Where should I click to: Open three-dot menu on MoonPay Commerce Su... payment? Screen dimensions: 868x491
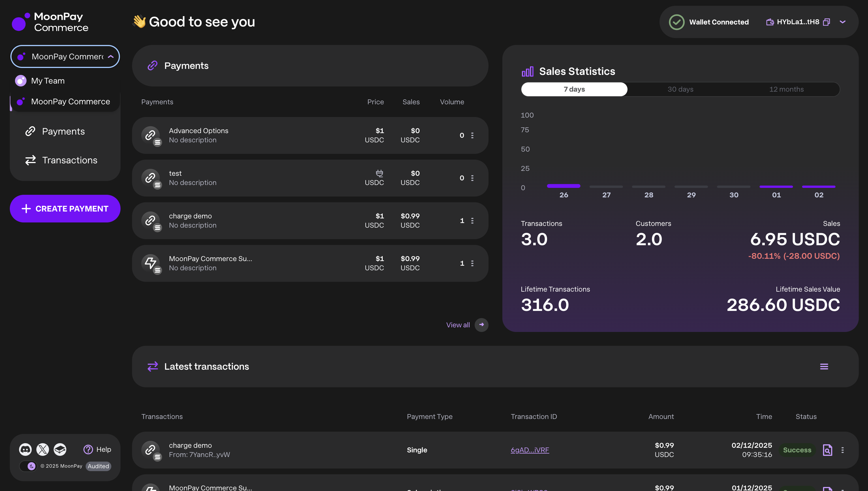click(x=472, y=263)
